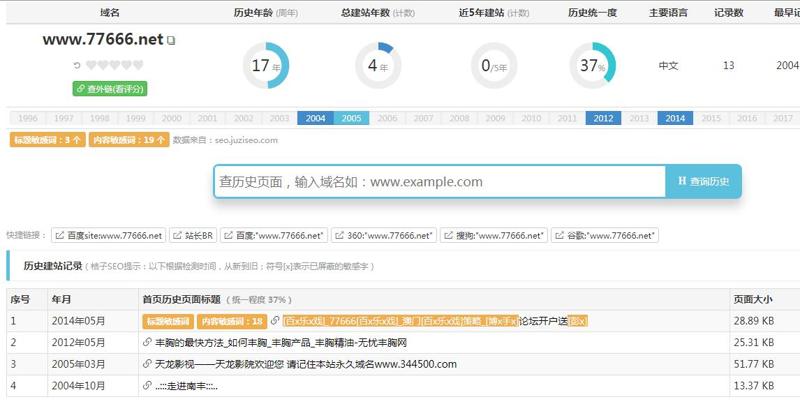Click the 4年 total site-years ring chart
The height and width of the screenshot is (404, 800).
[378, 65]
